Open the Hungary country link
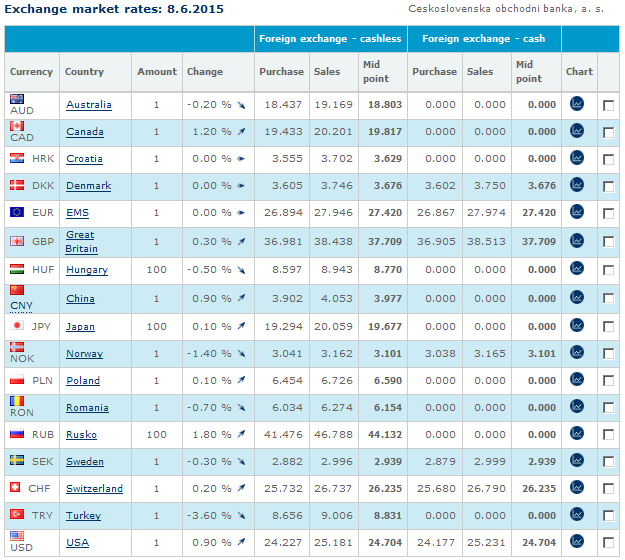This screenshot has width=625, height=560. [87, 270]
